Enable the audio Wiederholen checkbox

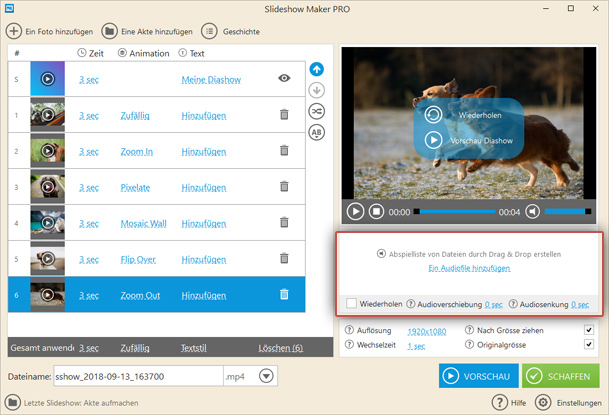coord(351,304)
